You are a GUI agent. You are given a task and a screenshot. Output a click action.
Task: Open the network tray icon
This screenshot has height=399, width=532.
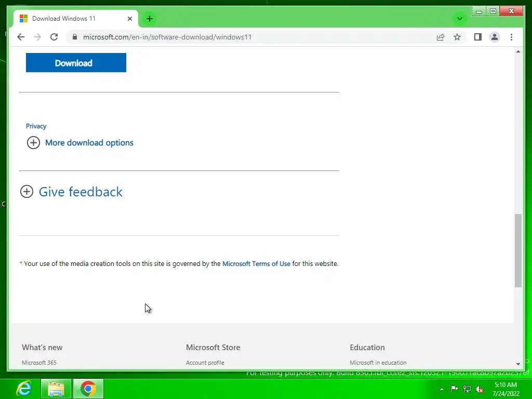pos(467,389)
